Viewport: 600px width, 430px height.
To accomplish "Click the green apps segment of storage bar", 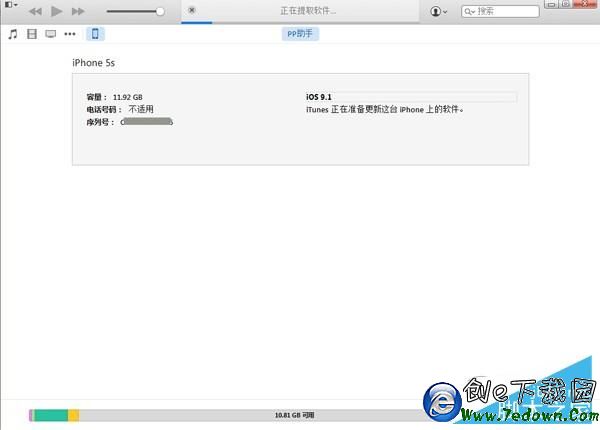I will pos(51,415).
